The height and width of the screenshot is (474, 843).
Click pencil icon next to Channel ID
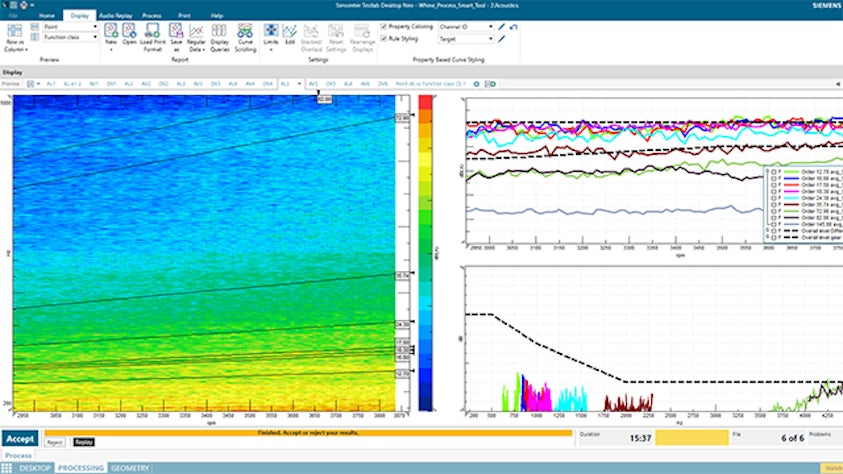click(x=501, y=27)
